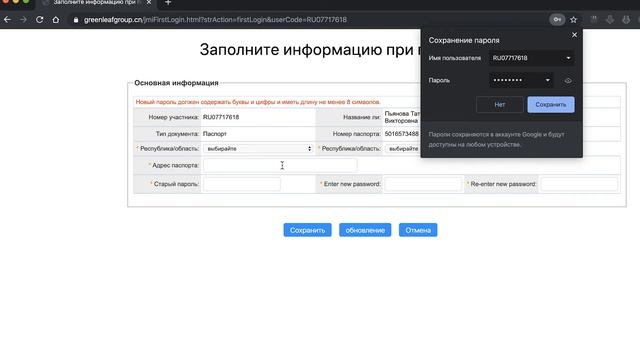Close the current browser tab
The height and width of the screenshot is (360, 640).
pos(149,2)
